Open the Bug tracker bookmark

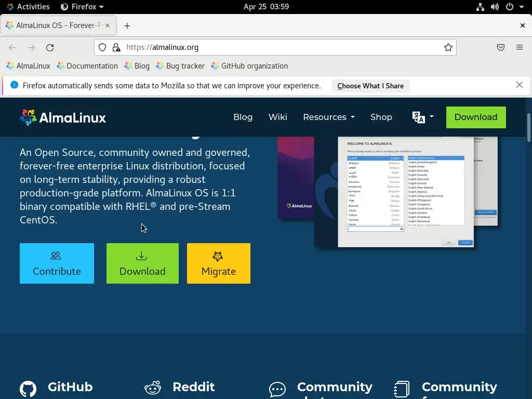(x=180, y=66)
